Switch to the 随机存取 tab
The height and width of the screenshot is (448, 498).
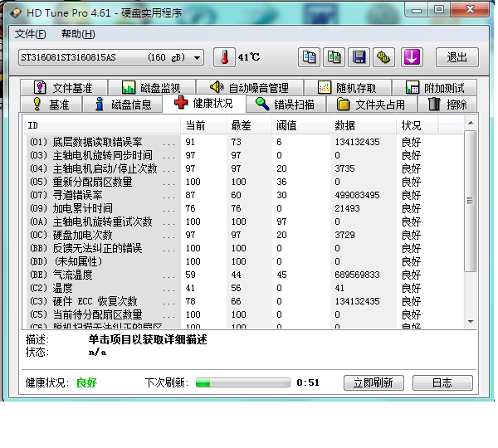tap(348, 88)
